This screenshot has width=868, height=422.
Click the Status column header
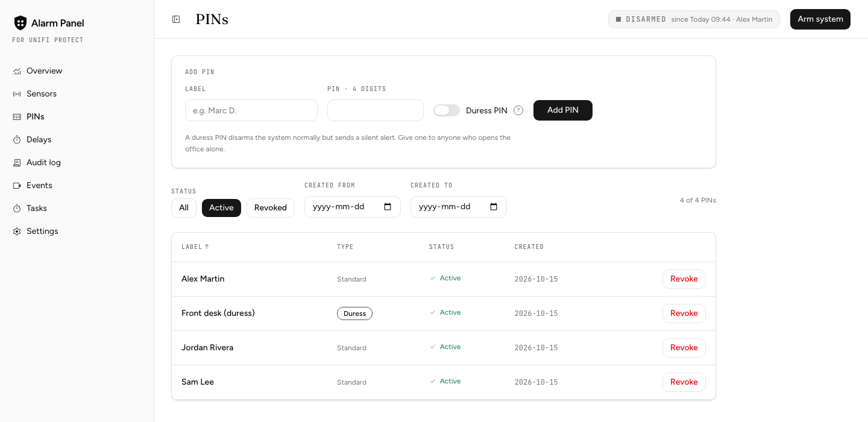[x=442, y=247]
